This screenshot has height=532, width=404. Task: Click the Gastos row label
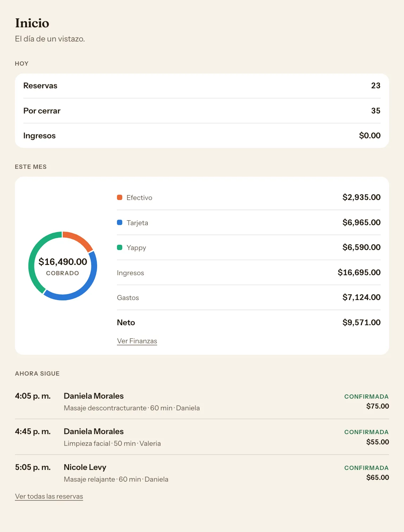click(128, 298)
